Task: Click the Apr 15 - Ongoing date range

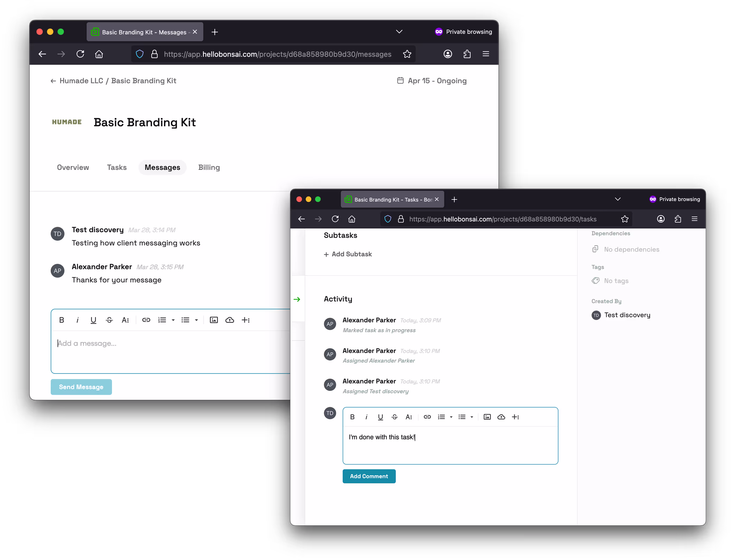Action: coord(432,81)
